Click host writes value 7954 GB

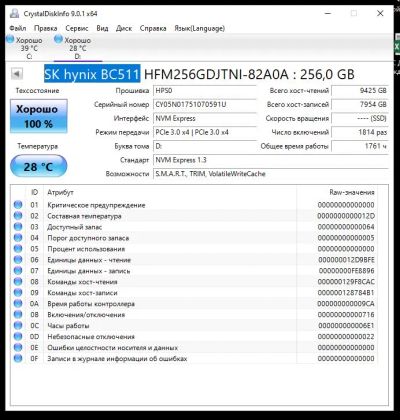pos(360,105)
